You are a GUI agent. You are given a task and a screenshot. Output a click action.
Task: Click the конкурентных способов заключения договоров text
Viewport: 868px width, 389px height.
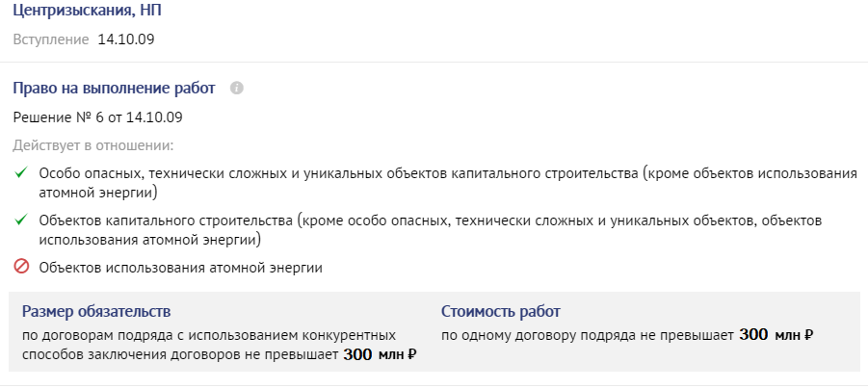(209, 346)
